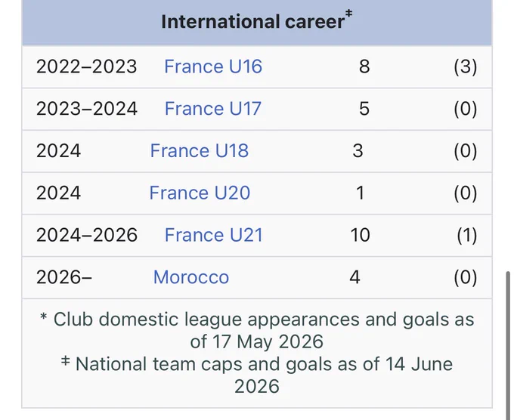Click France U21 appearances value 10
This screenshot has height=420, width=514.
(x=360, y=235)
